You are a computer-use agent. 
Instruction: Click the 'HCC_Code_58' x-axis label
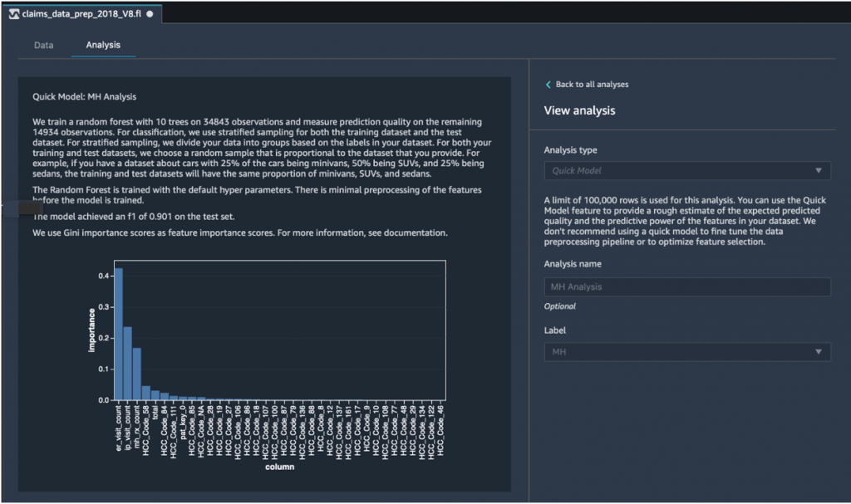146,430
